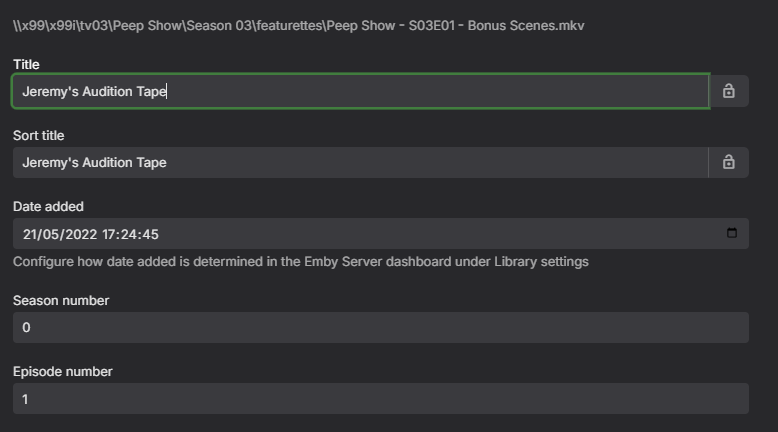Select the year 2022 in Date added
The width and height of the screenshot is (778, 432).
(x=77, y=234)
